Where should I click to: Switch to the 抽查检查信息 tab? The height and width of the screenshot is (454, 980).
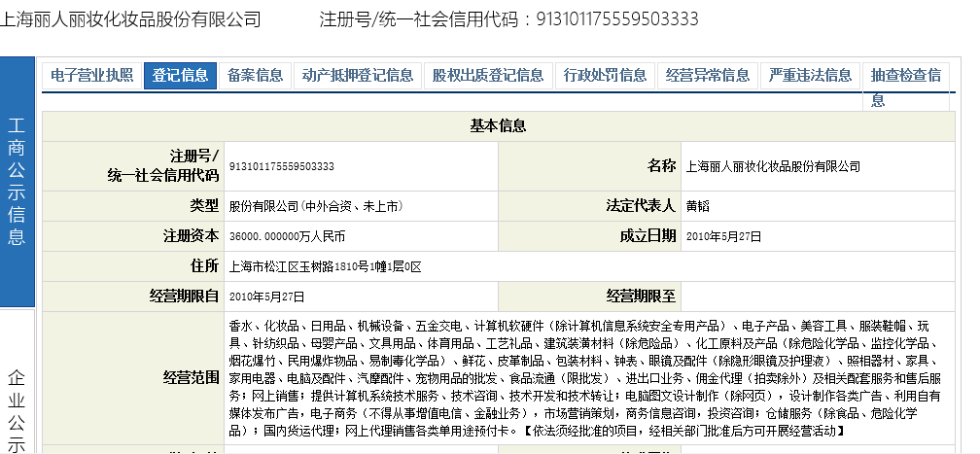[906, 77]
